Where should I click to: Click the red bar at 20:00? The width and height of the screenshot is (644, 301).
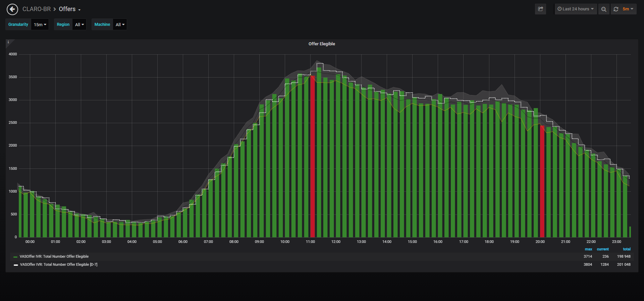(x=542, y=181)
